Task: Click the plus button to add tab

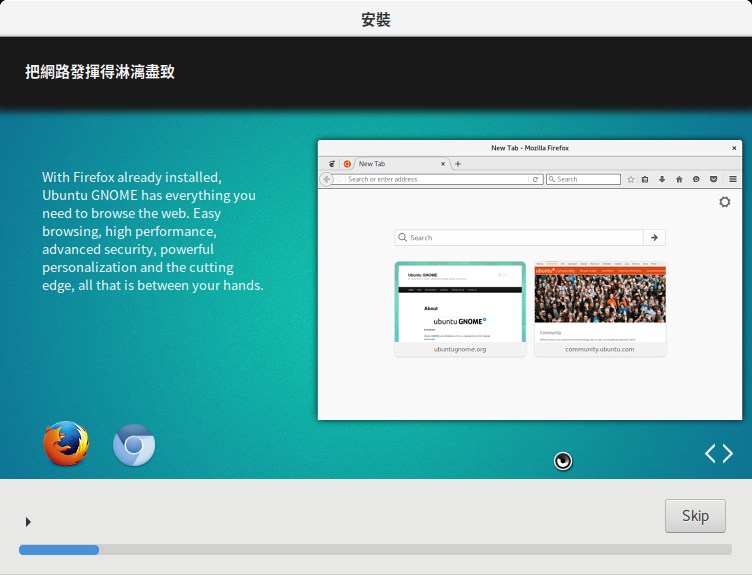Action: pos(458,163)
